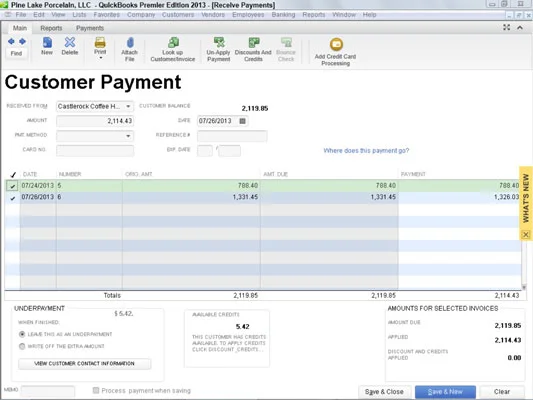
Task: Go to next payment with right arrow
Action: (22, 41)
